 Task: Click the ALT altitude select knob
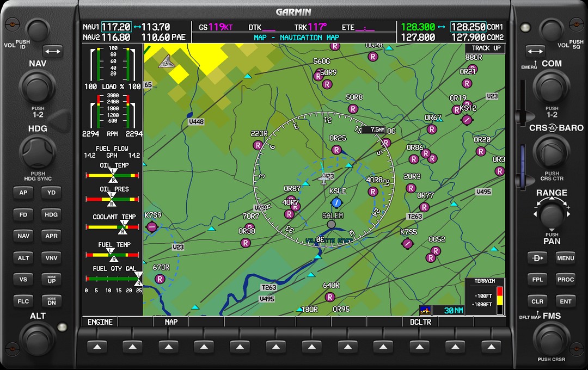[37, 340]
